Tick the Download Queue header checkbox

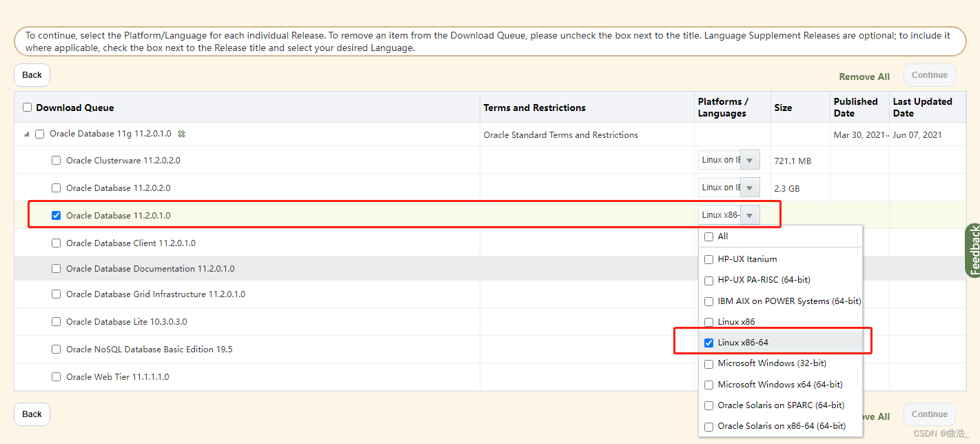pyautogui.click(x=28, y=108)
